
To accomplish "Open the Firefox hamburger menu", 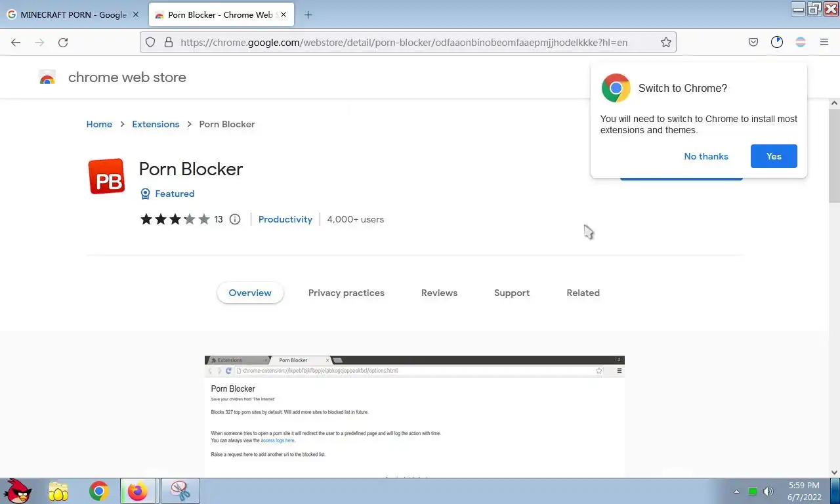I will coord(824,42).
